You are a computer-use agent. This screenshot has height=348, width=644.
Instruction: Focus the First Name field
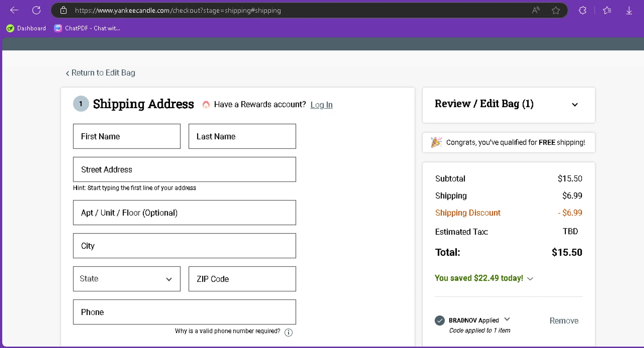coord(127,136)
